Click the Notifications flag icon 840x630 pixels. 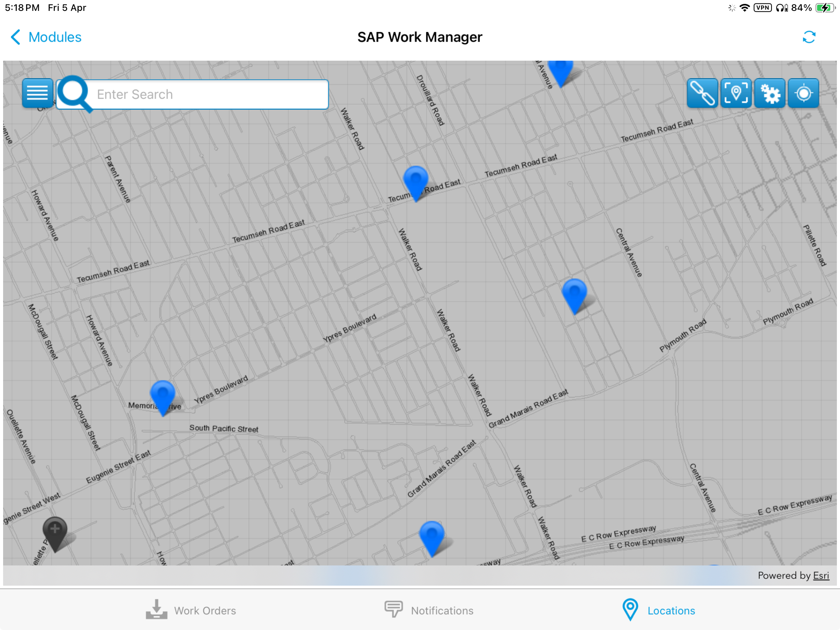pyautogui.click(x=393, y=609)
